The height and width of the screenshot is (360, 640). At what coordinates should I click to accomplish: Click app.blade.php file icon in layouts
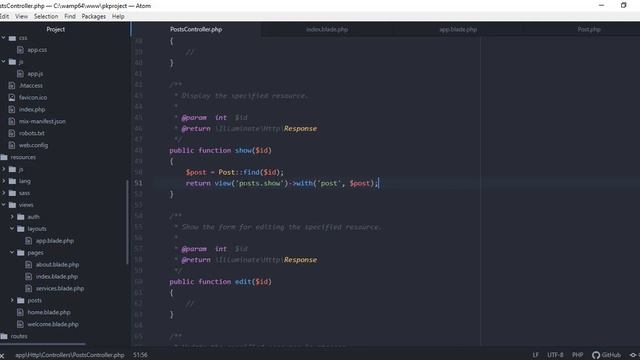tap(29, 241)
